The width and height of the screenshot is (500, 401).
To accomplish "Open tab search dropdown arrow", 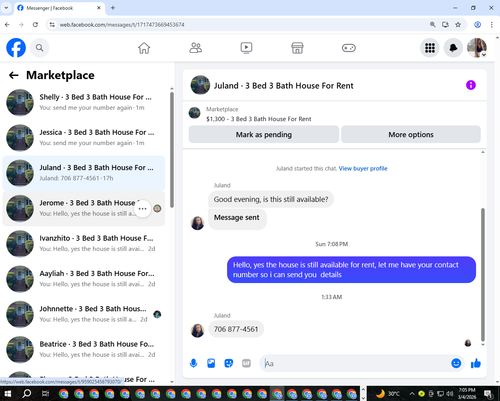I will coord(6,8).
